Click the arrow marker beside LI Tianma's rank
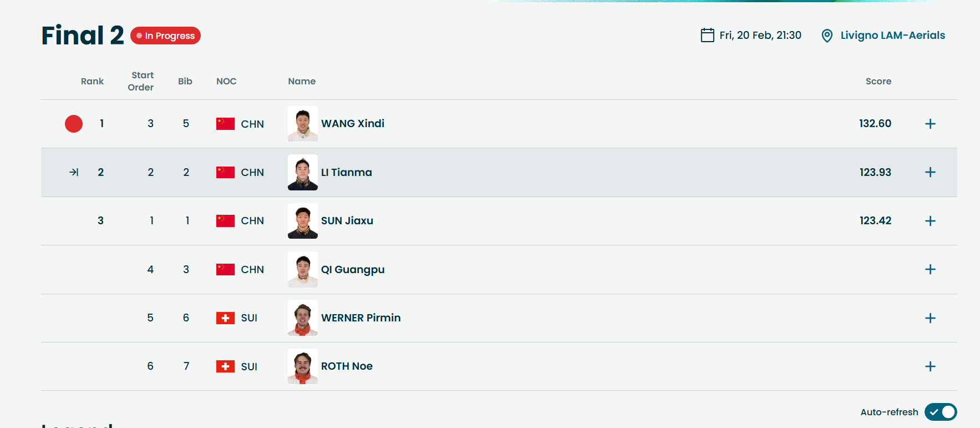This screenshot has height=428, width=980. point(74,172)
